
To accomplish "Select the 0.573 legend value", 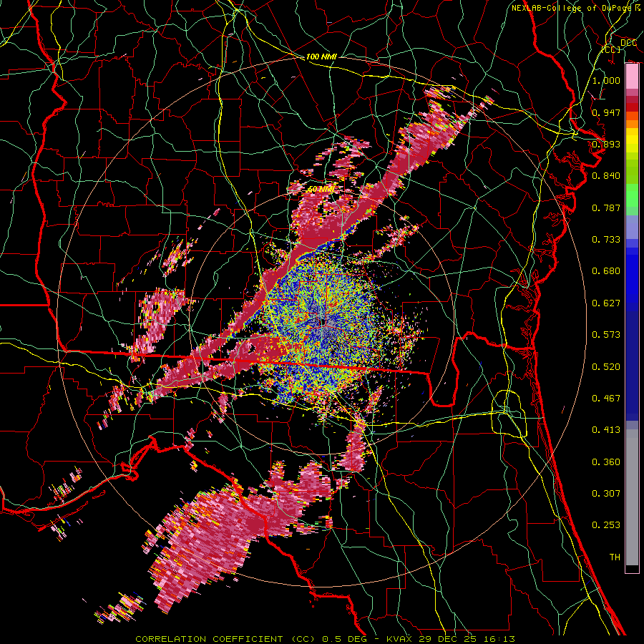I will pos(606,335).
